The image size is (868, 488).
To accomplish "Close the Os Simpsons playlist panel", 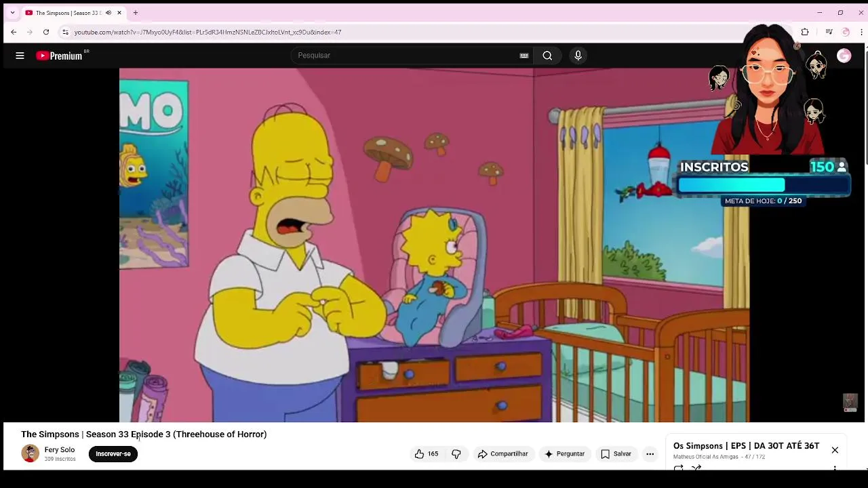I will pos(835,450).
